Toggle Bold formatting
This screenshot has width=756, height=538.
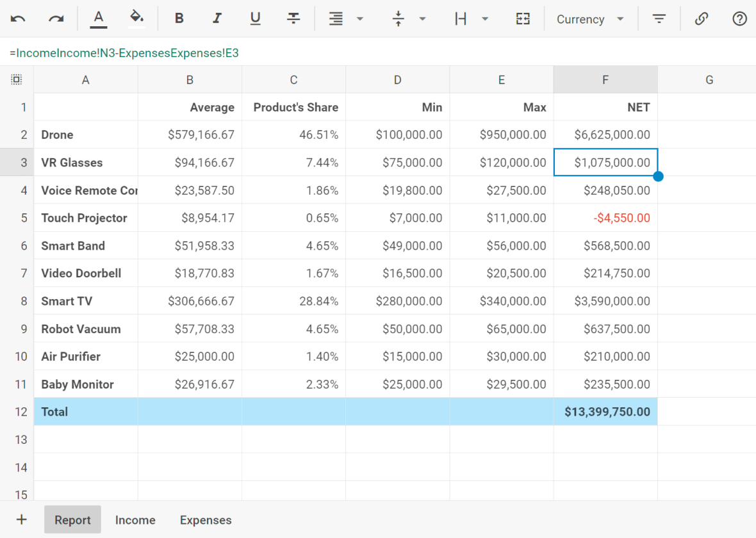179,19
